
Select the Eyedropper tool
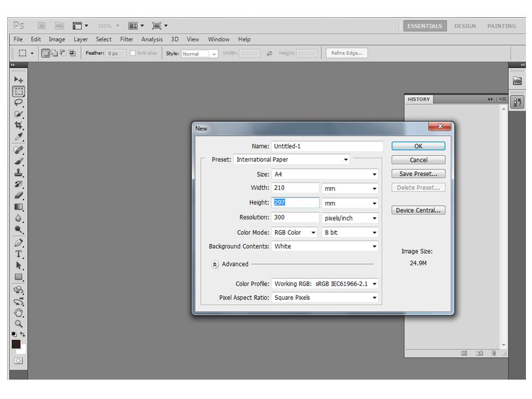tap(18, 136)
